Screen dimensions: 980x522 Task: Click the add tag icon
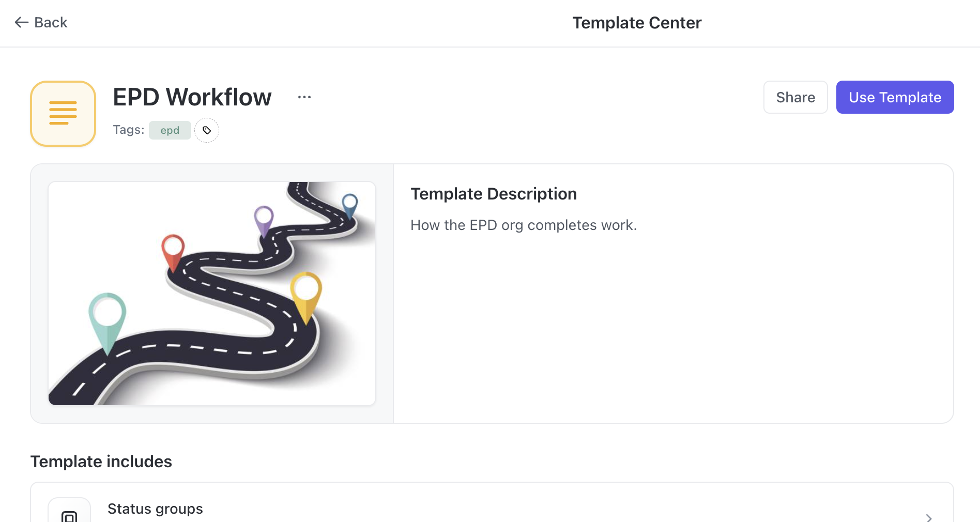pos(207,130)
